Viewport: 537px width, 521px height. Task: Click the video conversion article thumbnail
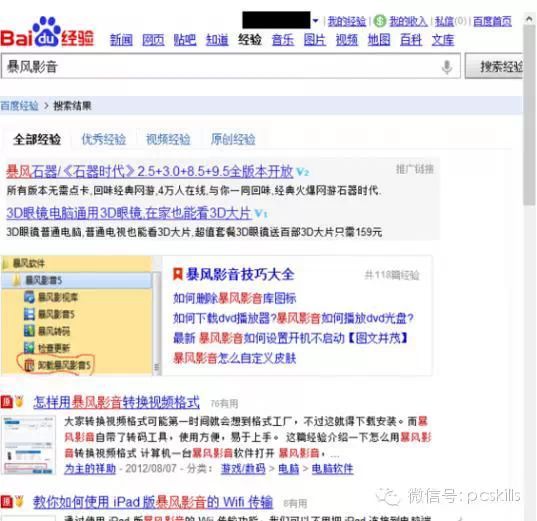pos(28,445)
